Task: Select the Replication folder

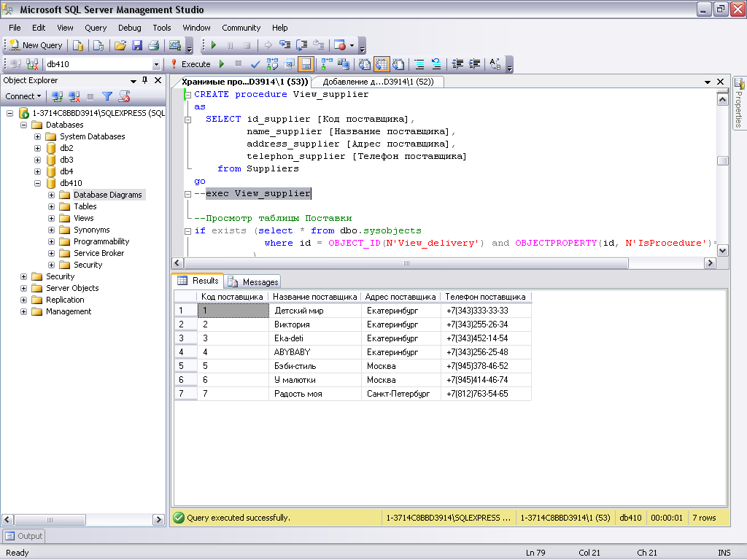Action: click(65, 300)
